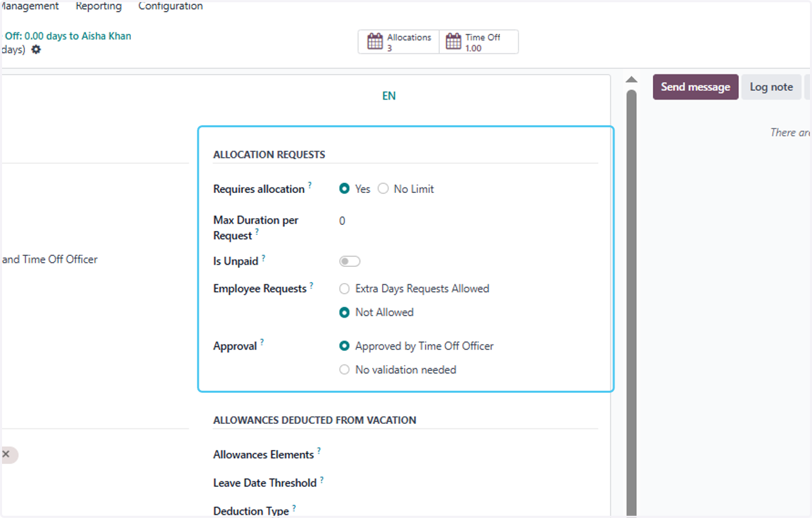The width and height of the screenshot is (812, 518).
Task: Select Approved by Time Off Officer
Action: point(344,346)
